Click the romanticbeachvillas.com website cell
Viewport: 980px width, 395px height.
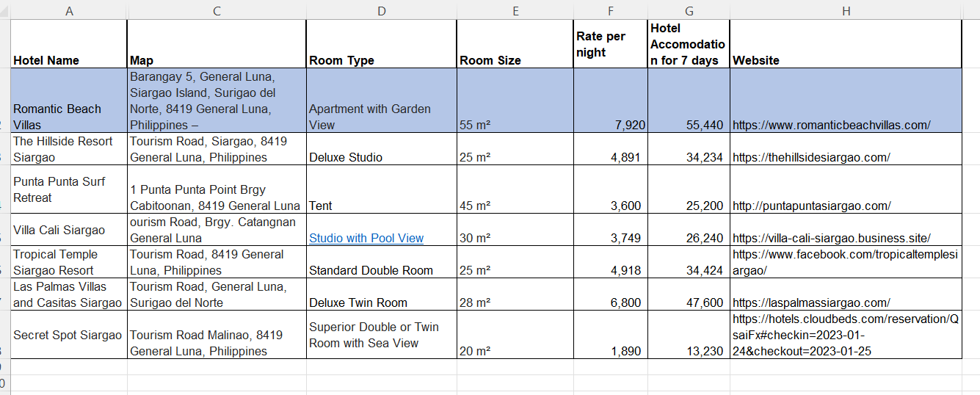[x=846, y=101]
